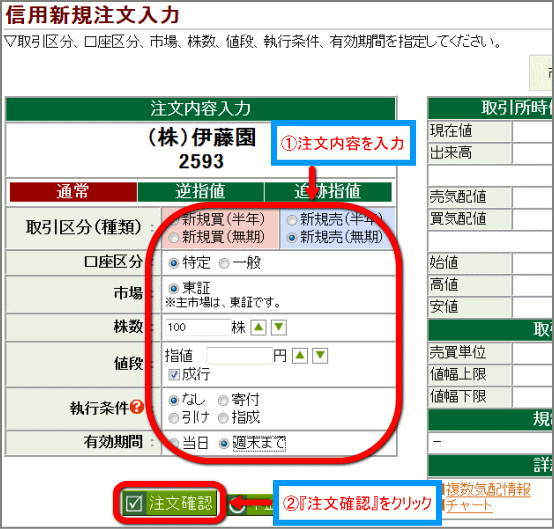Choose 特定 account type
Image resolution: width=554 pixels, height=529 pixels.
coord(173,263)
